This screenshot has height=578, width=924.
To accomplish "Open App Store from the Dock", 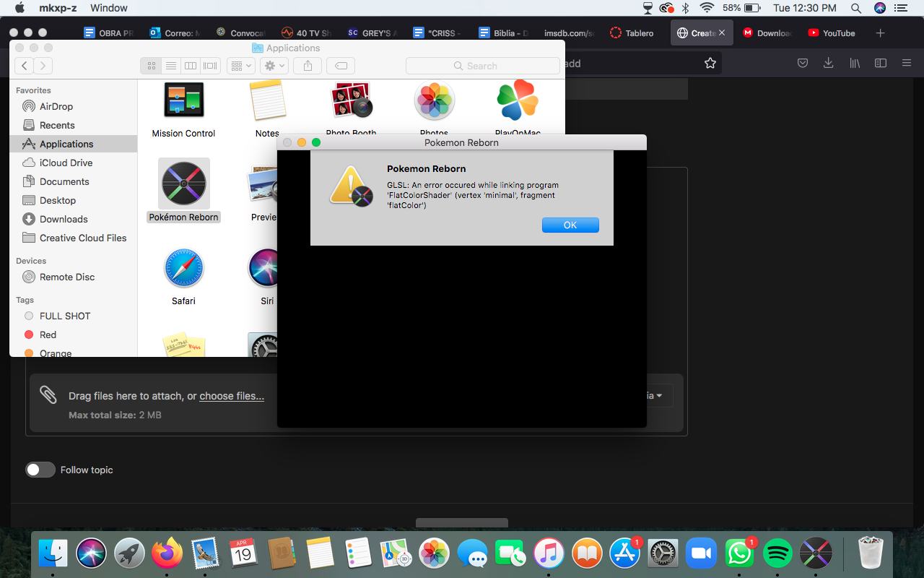I will coord(625,554).
